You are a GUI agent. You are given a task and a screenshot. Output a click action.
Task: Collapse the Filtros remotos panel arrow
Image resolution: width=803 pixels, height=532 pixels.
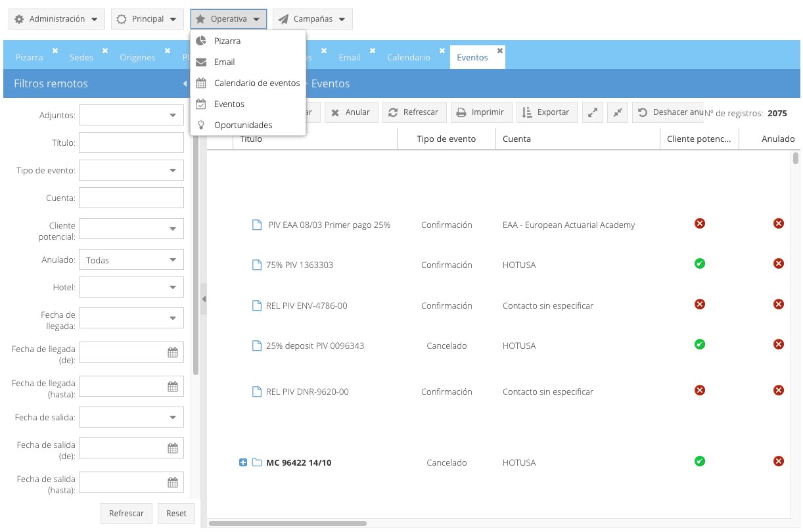pos(185,83)
